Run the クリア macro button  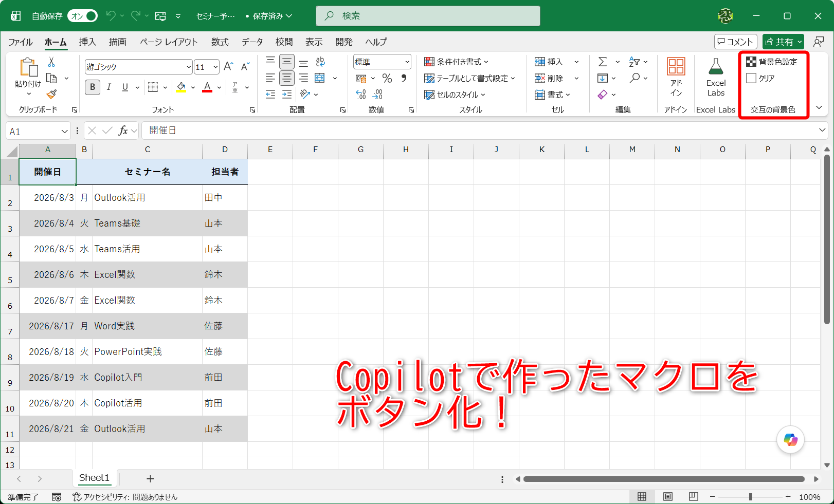pyautogui.click(x=760, y=78)
